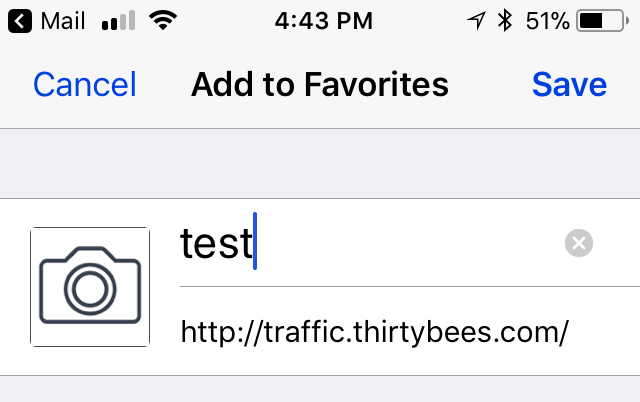Viewport: 640px width, 402px height.
Task: Clear the title field with the x icon
Action: (x=578, y=242)
